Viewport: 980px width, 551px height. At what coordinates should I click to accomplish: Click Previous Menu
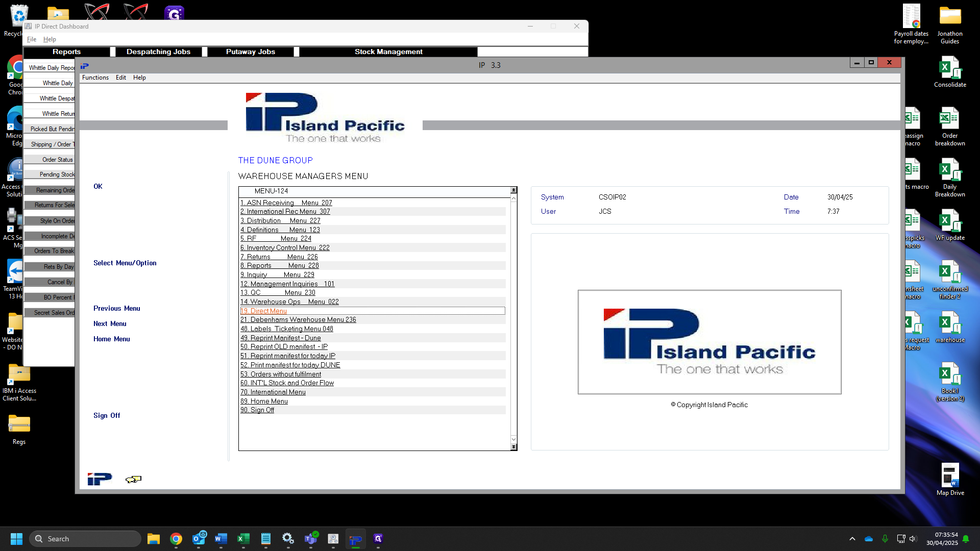[x=117, y=308]
